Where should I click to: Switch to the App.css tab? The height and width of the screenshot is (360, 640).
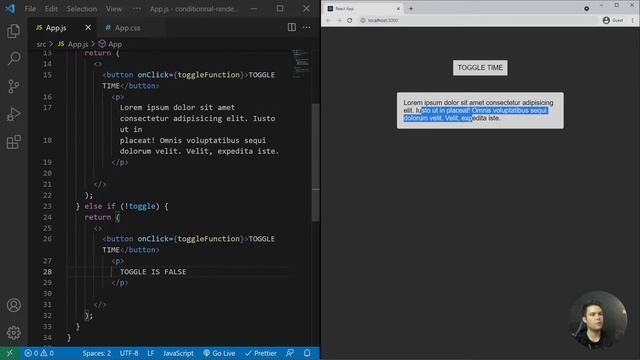click(127, 28)
